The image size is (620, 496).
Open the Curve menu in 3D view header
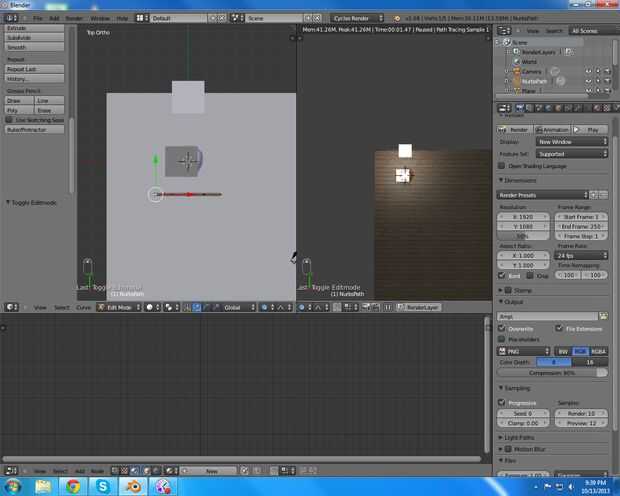point(83,307)
